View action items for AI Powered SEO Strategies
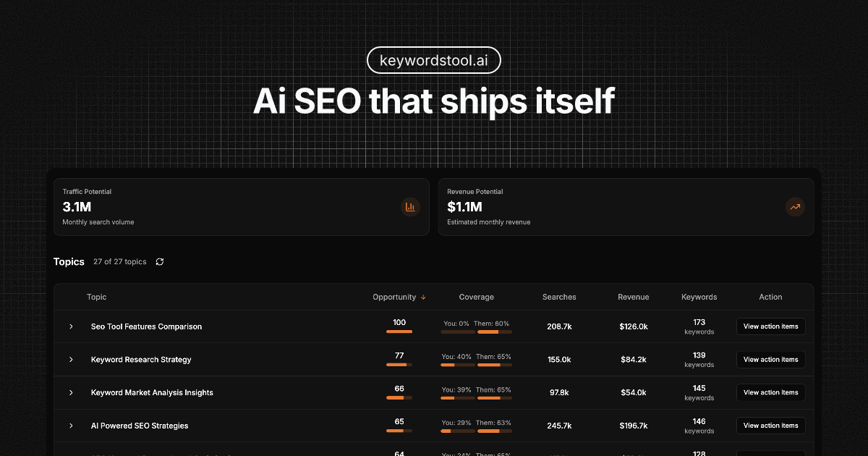Image resolution: width=868 pixels, height=456 pixels. 770,426
